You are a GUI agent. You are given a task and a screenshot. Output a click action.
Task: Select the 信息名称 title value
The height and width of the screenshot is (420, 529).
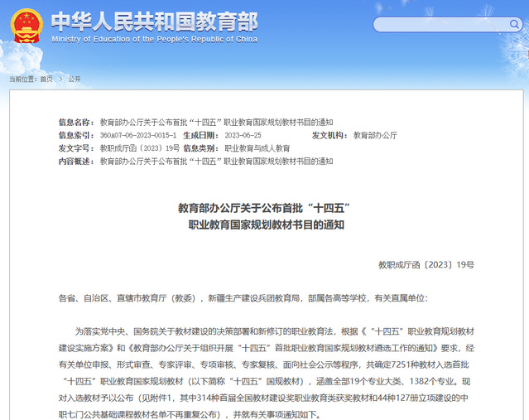click(x=216, y=122)
